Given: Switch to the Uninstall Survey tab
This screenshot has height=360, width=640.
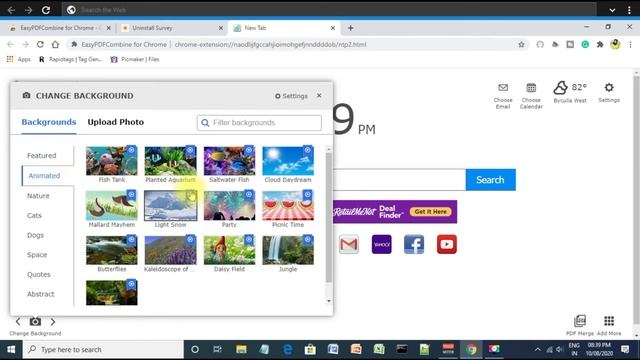Looking at the screenshot, I should (x=173, y=28).
